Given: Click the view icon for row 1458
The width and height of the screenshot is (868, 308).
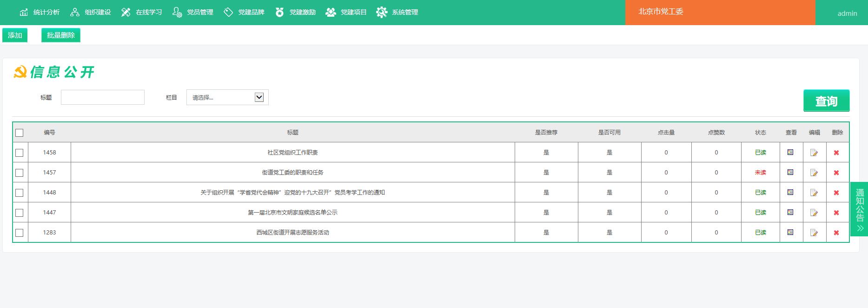Looking at the screenshot, I should coord(790,152).
